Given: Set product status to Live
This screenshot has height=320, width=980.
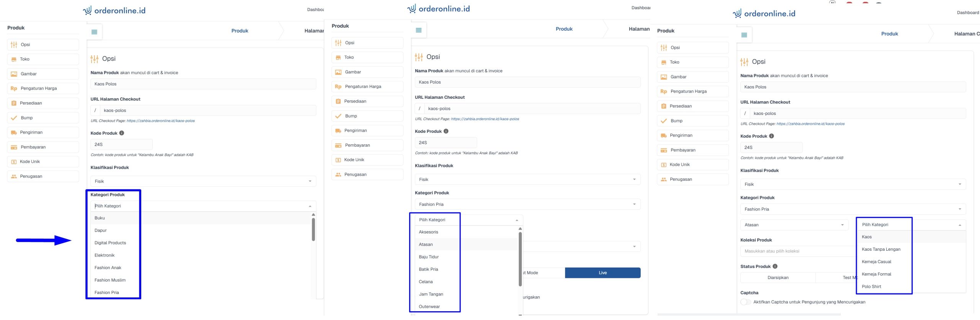Looking at the screenshot, I should [603, 273].
